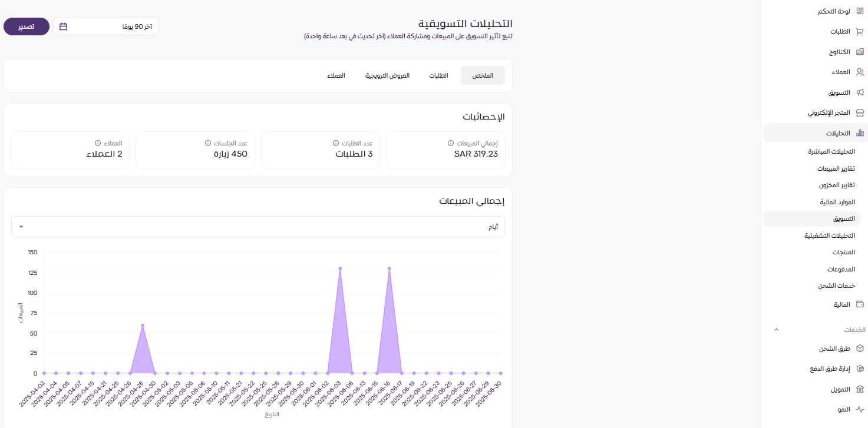Click info icon next to إجمالي المبيعات

(451, 143)
